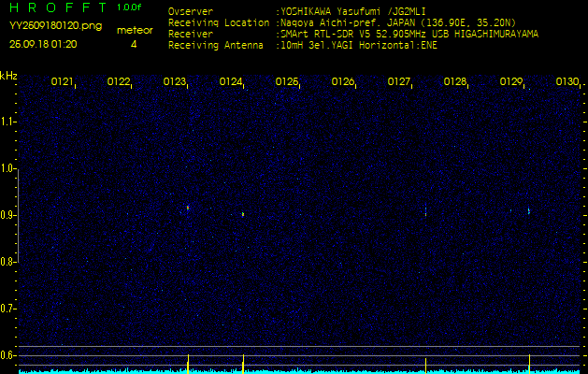Select the red meteor echo near 0123

(188, 208)
